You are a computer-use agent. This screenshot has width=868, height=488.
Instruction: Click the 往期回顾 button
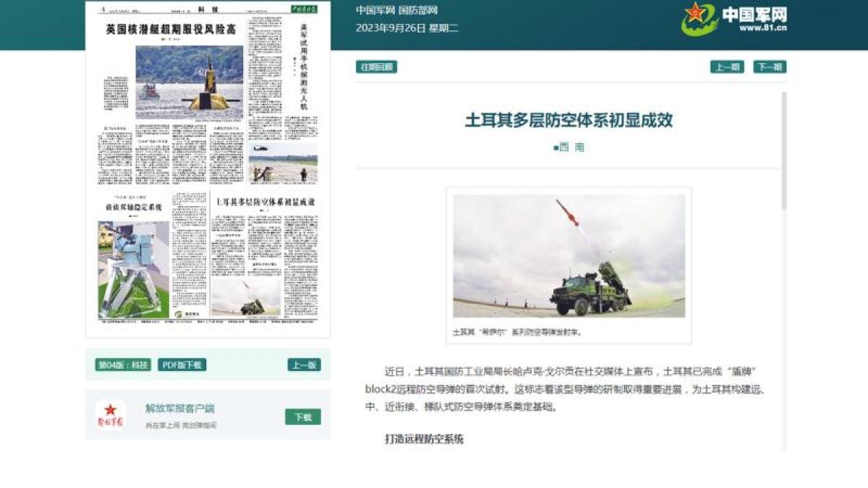click(x=376, y=67)
